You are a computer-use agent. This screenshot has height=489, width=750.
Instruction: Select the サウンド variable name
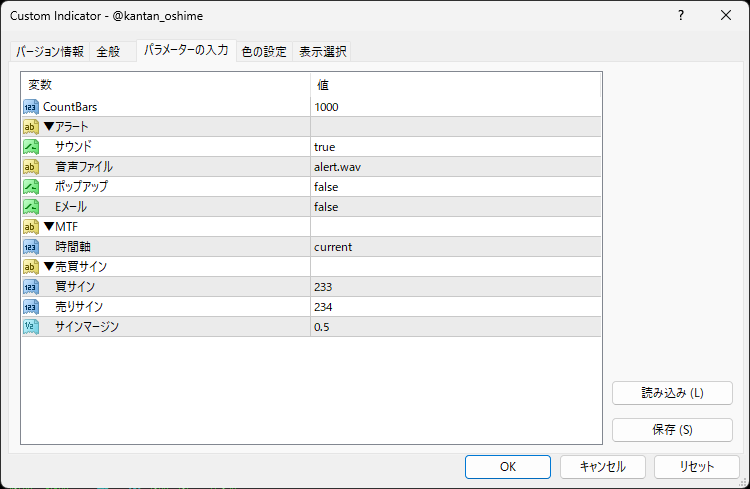pyautogui.click(x=73, y=147)
